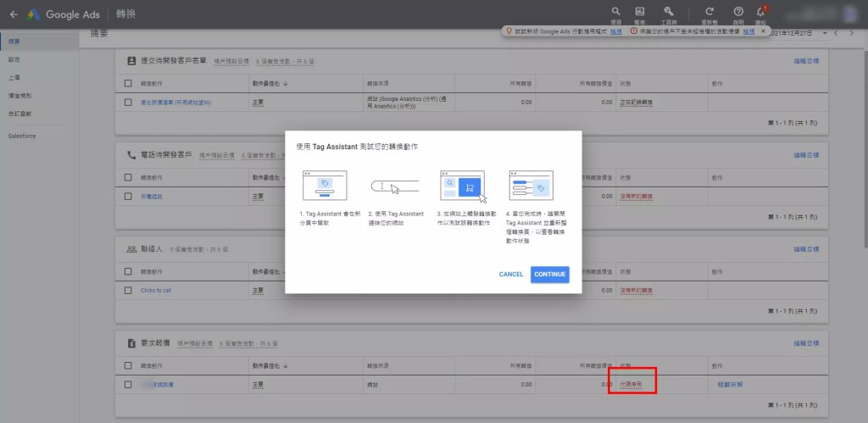Open the Help question mark icon
The image size is (868, 423).
738,13
